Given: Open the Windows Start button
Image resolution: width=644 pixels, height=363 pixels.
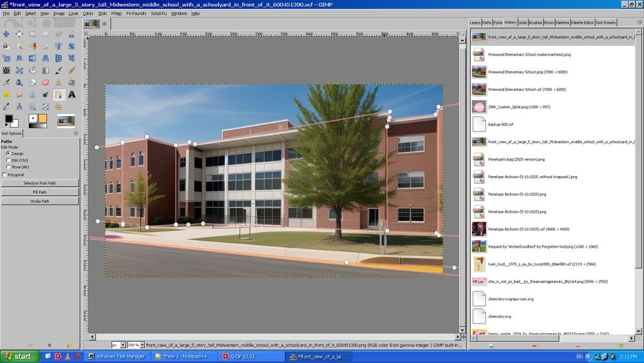Looking at the screenshot, I should (20, 357).
